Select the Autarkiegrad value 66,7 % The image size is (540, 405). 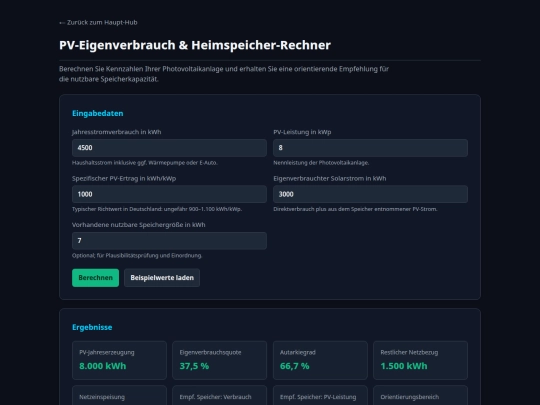tap(294, 366)
